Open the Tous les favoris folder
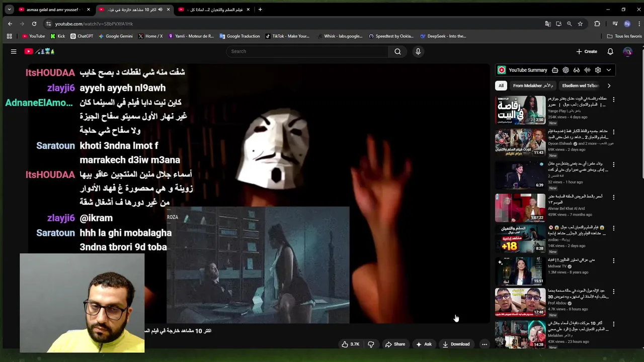The width and height of the screenshot is (644, 362). click(624, 36)
